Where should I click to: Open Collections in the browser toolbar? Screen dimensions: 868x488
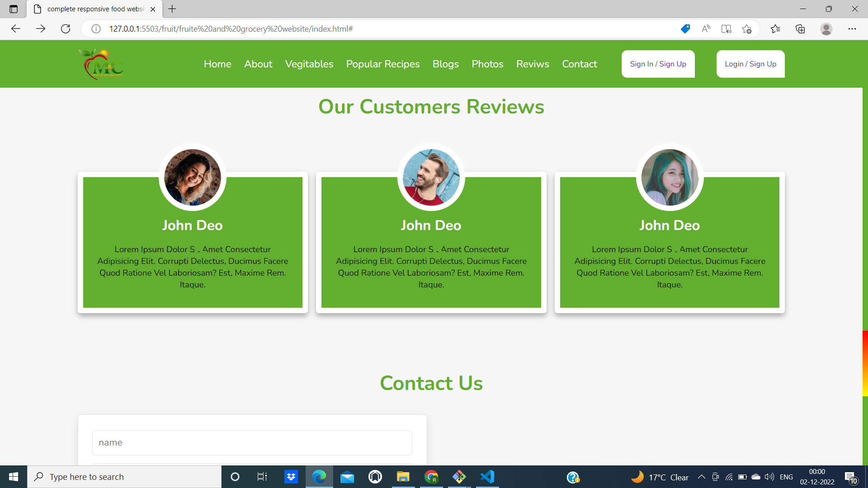pos(801,29)
